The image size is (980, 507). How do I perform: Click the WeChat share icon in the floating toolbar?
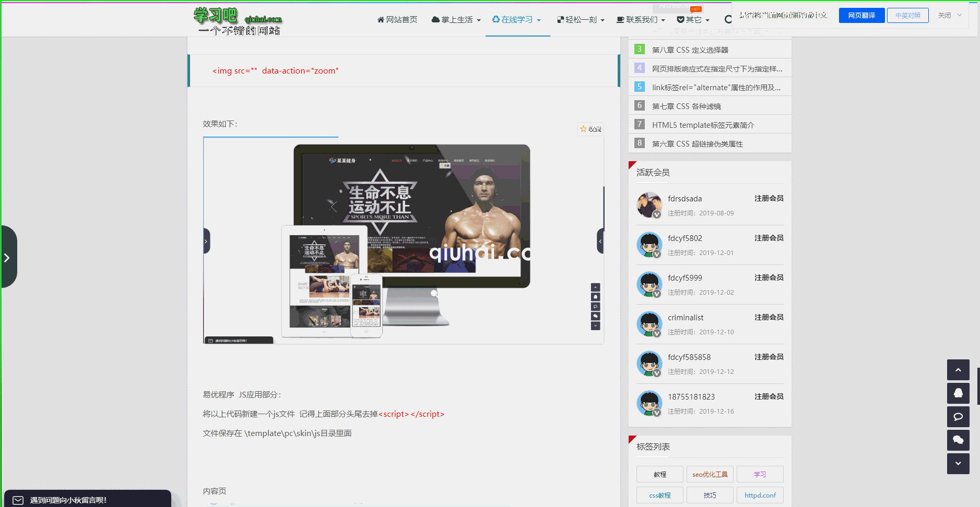[x=958, y=440]
